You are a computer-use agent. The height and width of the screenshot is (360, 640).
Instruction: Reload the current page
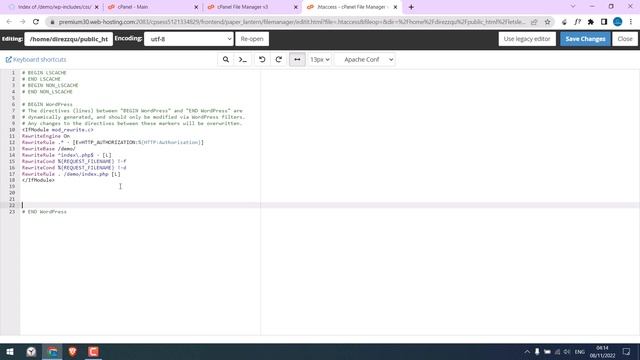36,22
